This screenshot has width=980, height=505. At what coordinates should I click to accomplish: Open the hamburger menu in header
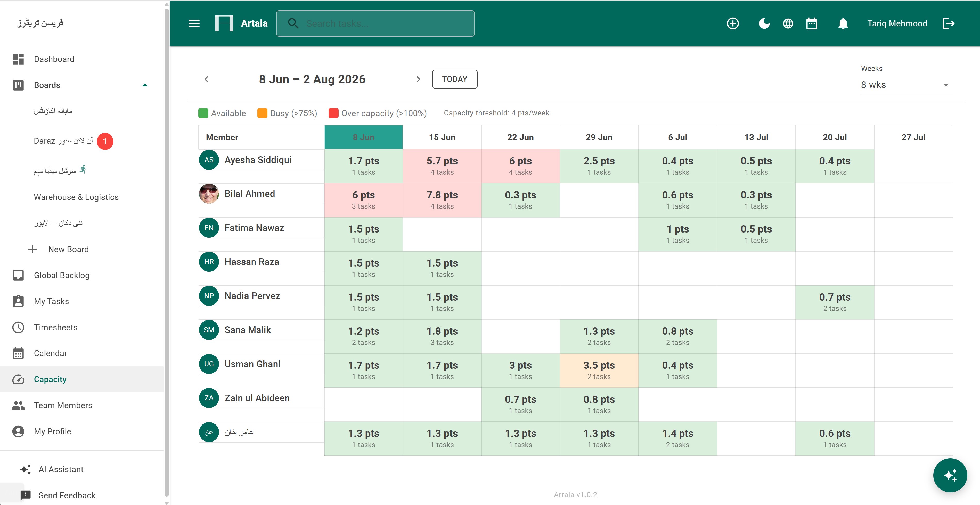[x=194, y=23]
